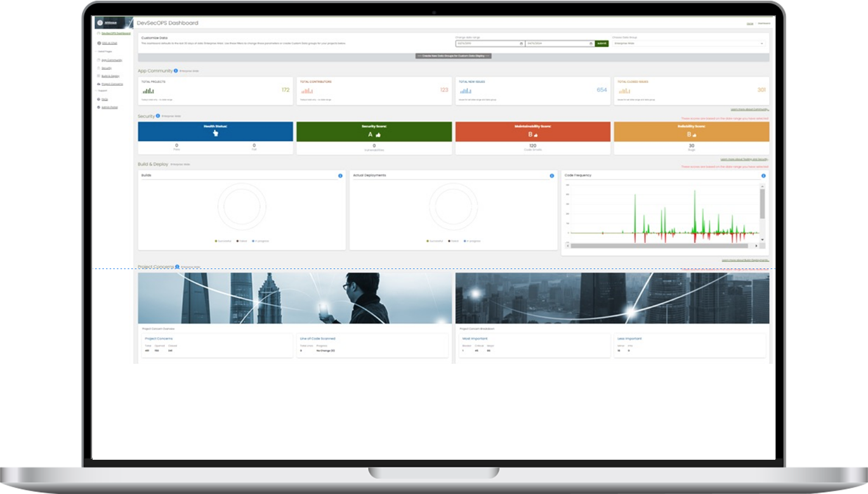The width and height of the screenshot is (868, 494).
Task: Open the end date calendar picker icon
Action: click(x=591, y=44)
